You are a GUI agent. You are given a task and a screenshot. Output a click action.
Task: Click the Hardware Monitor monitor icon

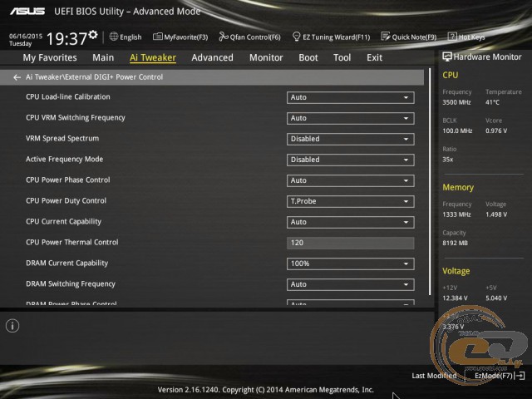pyautogui.click(x=447, y=57)
